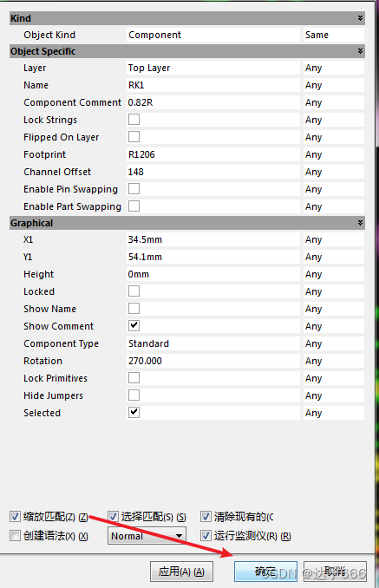Open the Any match for Hide Jumpers
The image size is (379, 588).
pyautogui.click(x=334, y=395)
